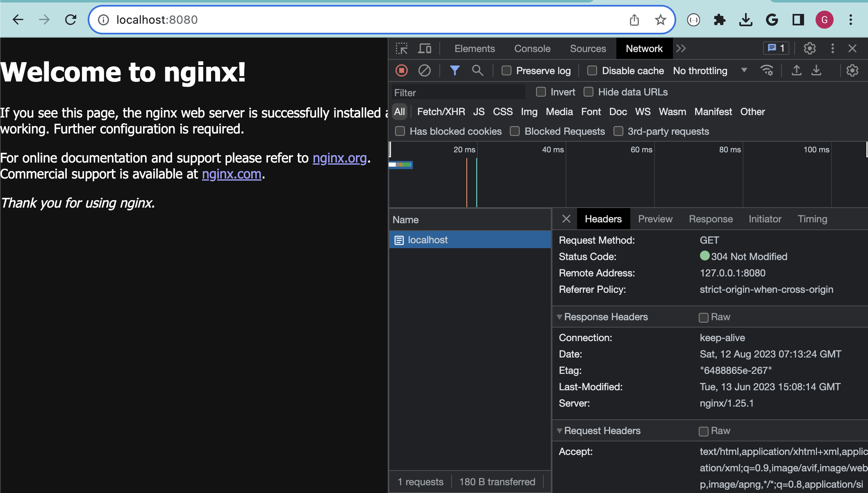
Task: Switch to the Console panel
Action: (x=532, y=48)
